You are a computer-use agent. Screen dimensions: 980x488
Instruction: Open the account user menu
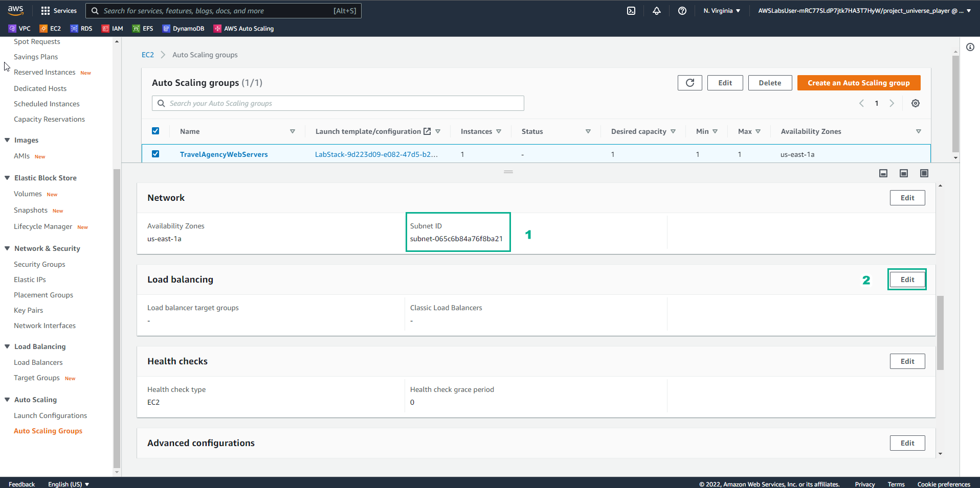click(864, 11)
